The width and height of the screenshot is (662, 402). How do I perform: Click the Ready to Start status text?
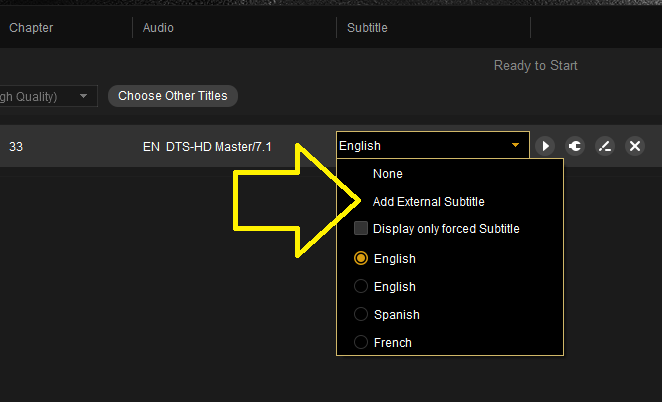535,66
